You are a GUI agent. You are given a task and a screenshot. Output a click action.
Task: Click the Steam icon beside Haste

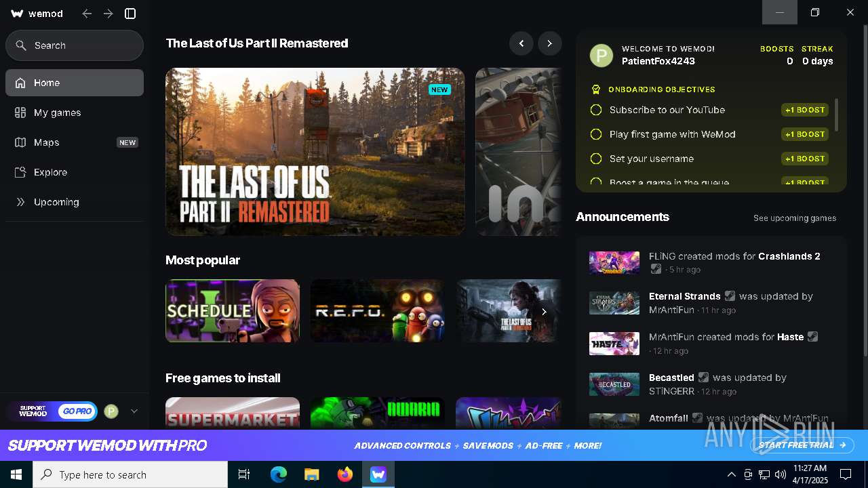(x=812, y=337)
